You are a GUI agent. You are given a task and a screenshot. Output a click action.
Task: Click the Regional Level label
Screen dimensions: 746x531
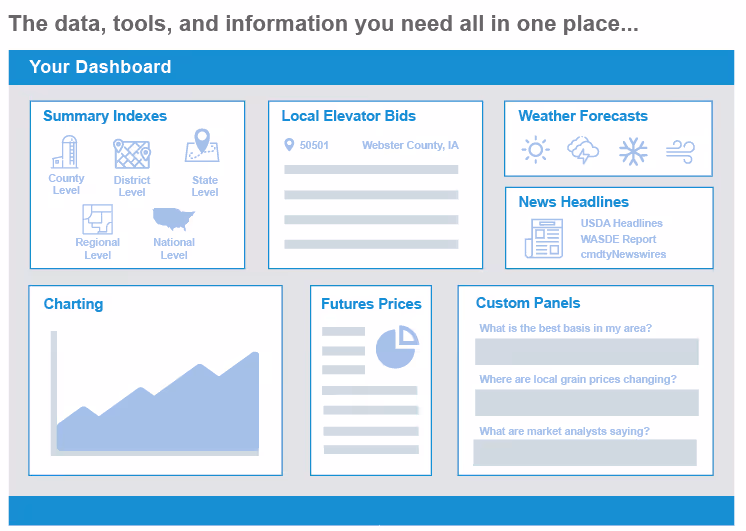[98, 248]
